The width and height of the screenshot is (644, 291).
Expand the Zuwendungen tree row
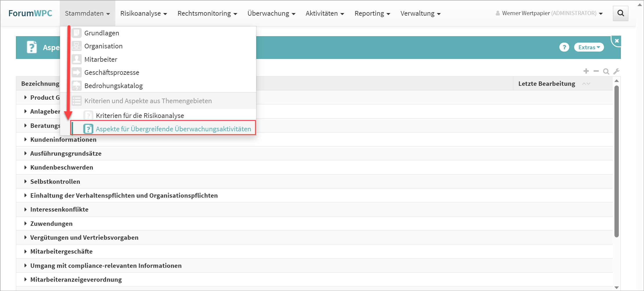(x=26, y=223)
